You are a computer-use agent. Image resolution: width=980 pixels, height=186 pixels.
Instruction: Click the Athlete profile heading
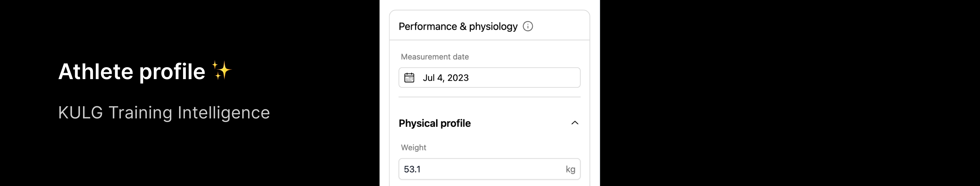pyautogui.click(x=132, y=72)
